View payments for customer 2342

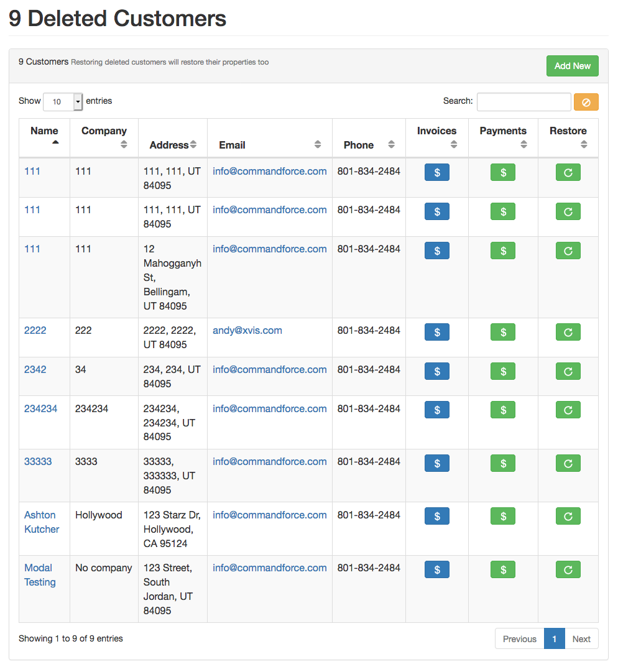click(x=503, y=371)
